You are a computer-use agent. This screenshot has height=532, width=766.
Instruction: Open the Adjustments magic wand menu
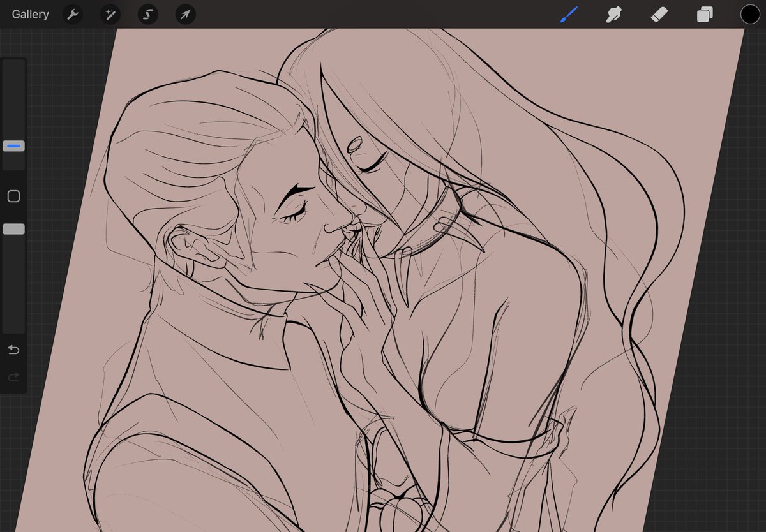point(110,14)
